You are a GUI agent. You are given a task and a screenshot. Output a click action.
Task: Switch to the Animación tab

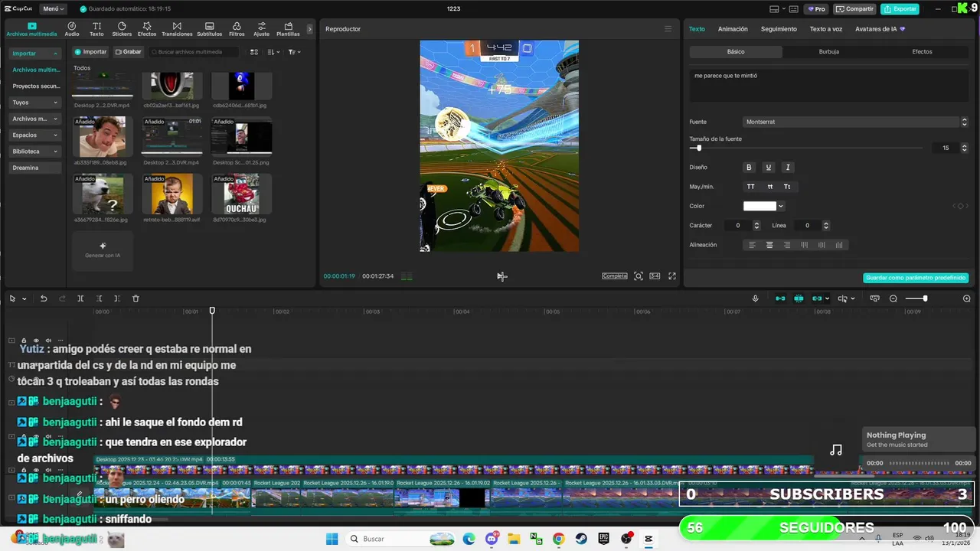pyautogui.click(x=733, y=29)
